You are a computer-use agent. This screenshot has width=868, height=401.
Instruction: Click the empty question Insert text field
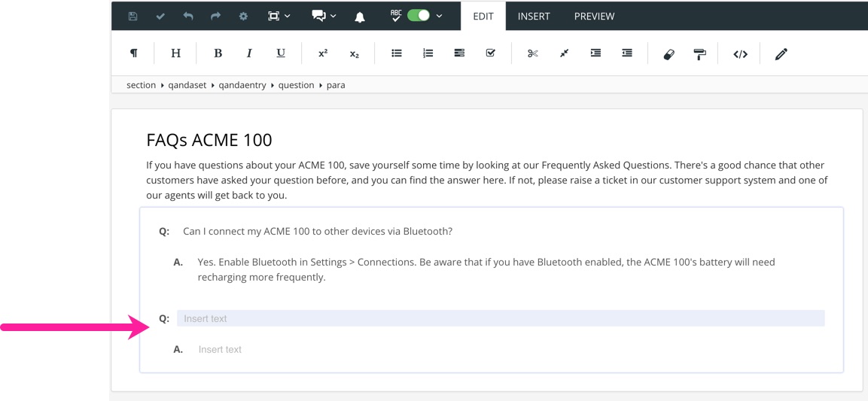point(501,318)
